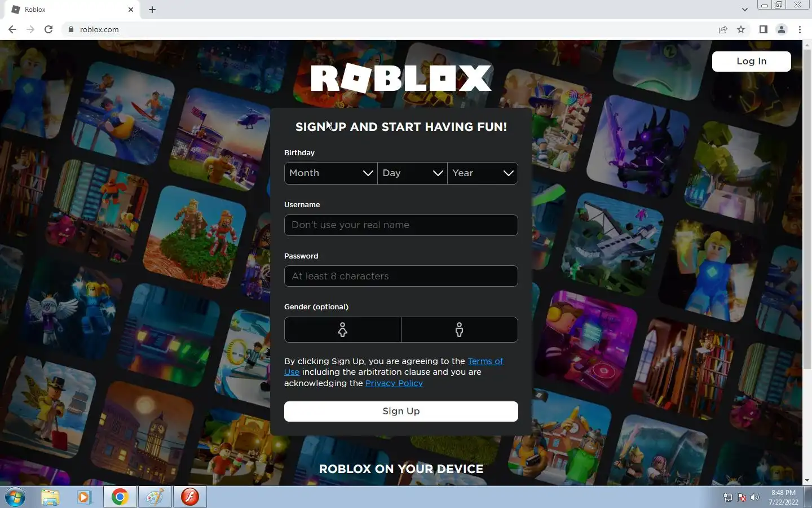Click the 'Birthday' label
The image size is (812, 508).
click(299, 153)
